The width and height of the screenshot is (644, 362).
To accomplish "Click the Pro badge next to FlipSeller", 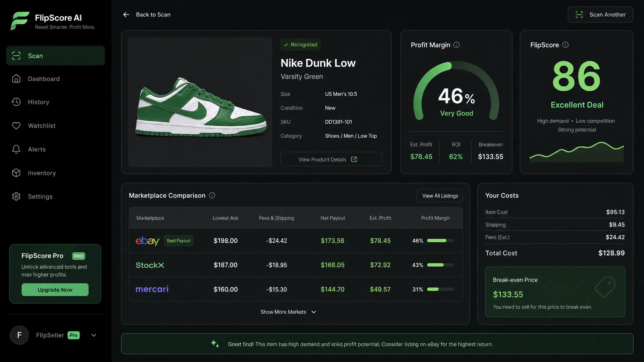I will tap(73, 335).
